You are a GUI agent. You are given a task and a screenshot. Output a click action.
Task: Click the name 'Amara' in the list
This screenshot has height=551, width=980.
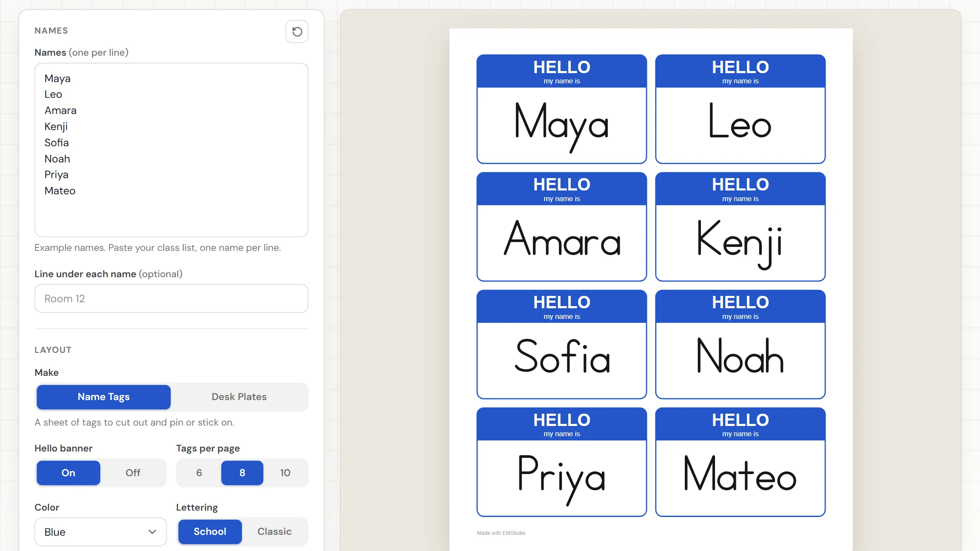[60, 111]
